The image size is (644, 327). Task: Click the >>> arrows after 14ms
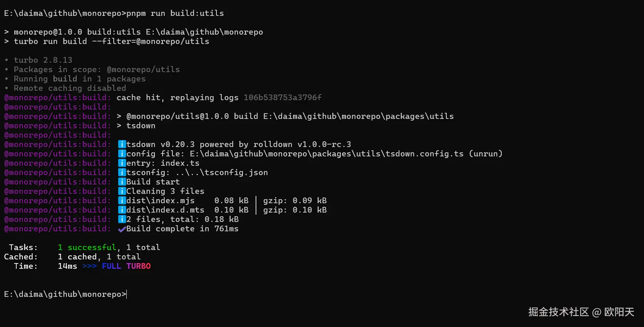[90, 266]
